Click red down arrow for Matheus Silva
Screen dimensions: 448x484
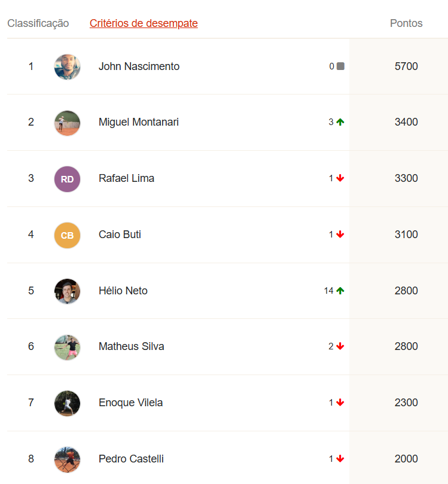pyautogui.click(x=340, y=346)
